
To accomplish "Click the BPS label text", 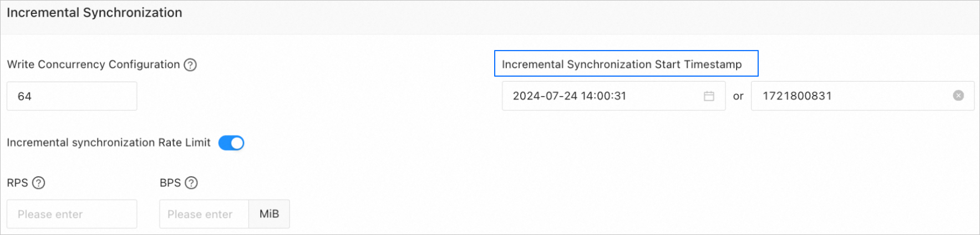I will pos(170,183).
